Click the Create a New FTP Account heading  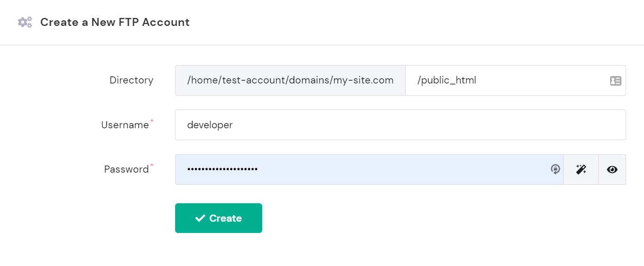tap(115, 22)
